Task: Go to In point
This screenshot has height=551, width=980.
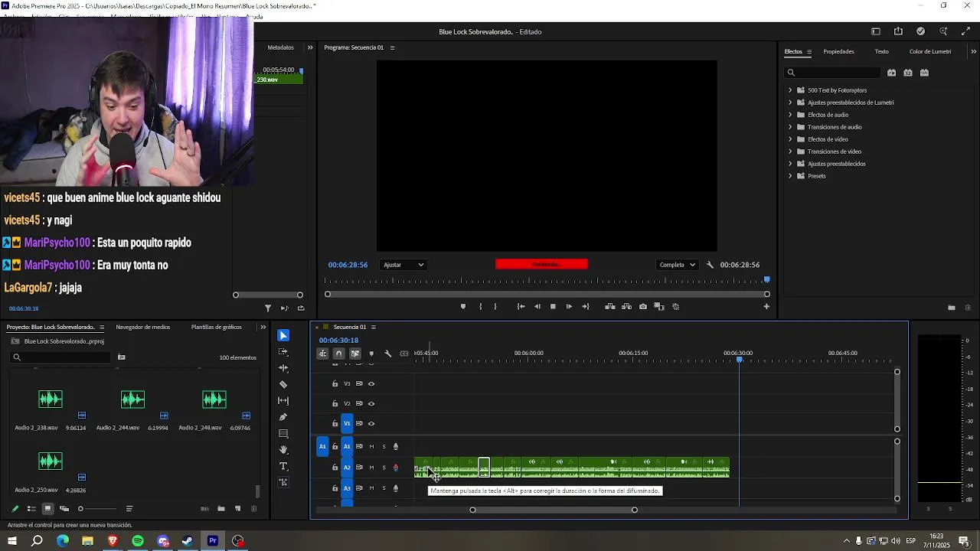Action: click(x=521, y=307)
